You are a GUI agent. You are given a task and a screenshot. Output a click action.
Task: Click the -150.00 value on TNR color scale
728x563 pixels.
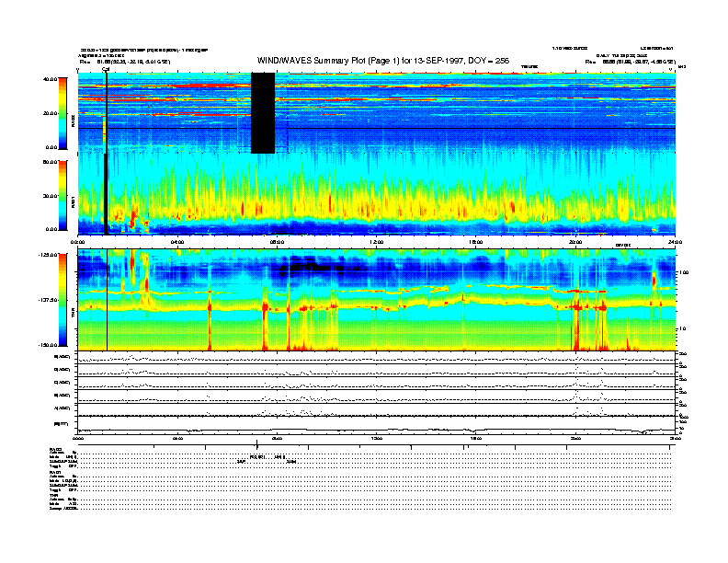pos(48,345)
